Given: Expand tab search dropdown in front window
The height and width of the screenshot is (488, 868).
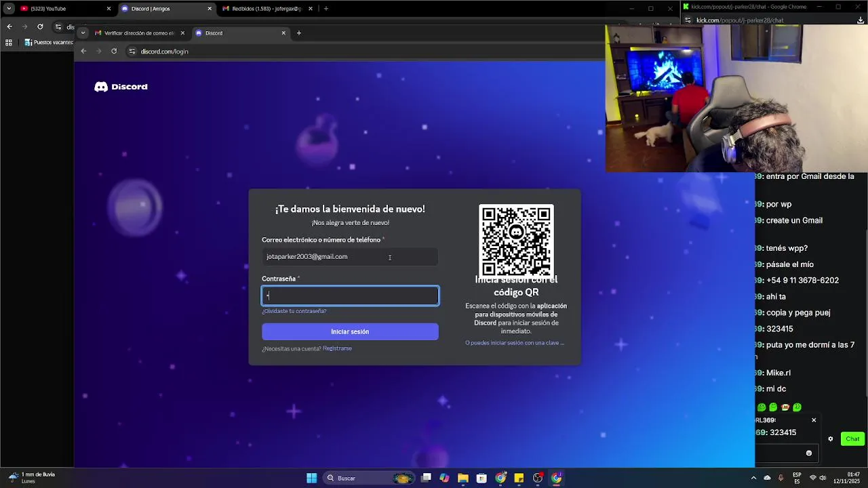Looking at the screenshot, I should 83,33.
